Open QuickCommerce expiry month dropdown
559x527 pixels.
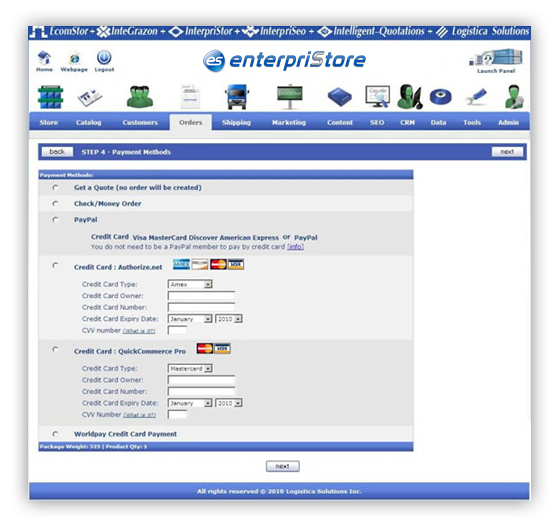coord(190,403)
